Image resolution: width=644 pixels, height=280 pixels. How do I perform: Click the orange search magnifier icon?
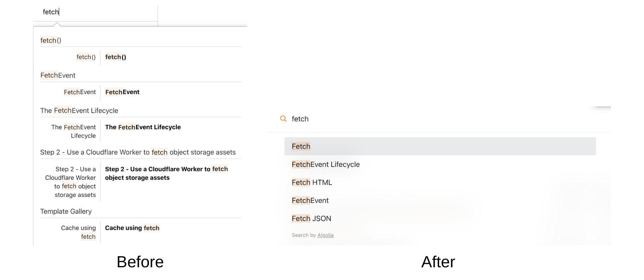click(283, 119)
